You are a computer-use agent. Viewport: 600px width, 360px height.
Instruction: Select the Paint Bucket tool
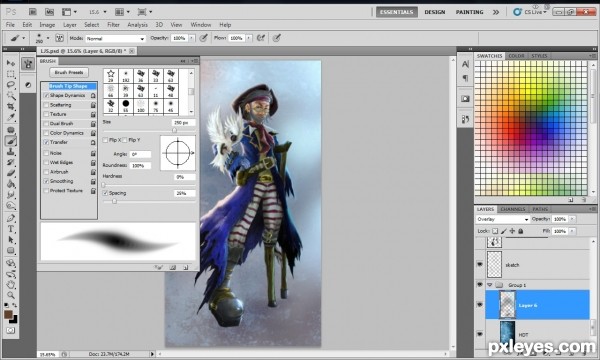coord(11,184)
